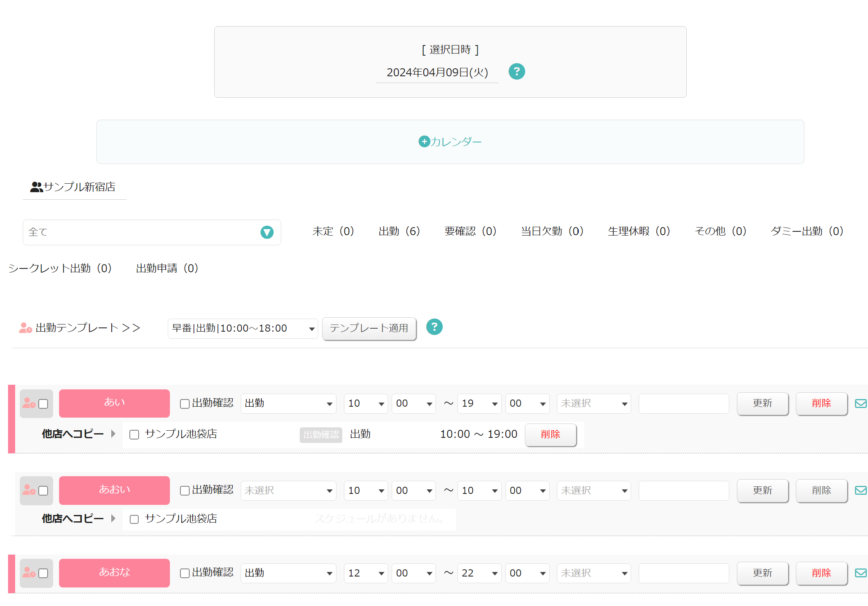The width and height of the screenshot is (868, 606).
Task: Select the 当日欠勤 (0) filter
Action: coord(552,231)
